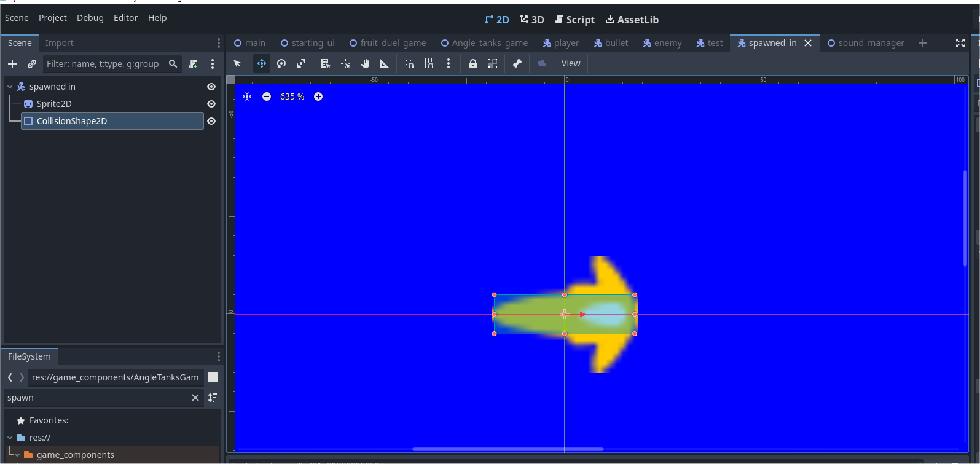Viewport: 980px width, 464px height.
Task: Attach a script to selected node
Action: 194,64
